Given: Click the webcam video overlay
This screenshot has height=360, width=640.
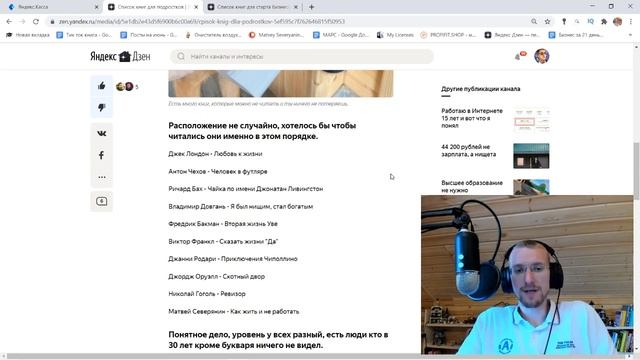Looking at the screenshot, I should coord(527,274).
